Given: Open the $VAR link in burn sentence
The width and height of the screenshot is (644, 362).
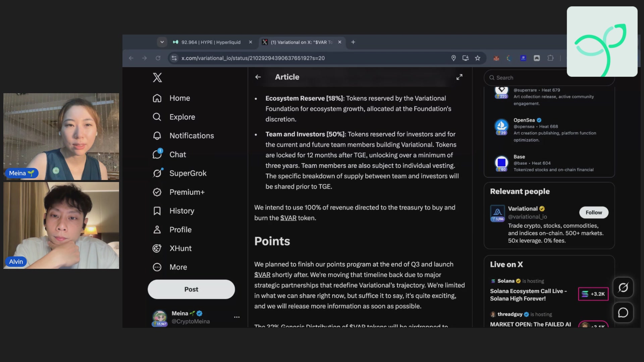Looking at the screenshot, I should coord(288,218).
